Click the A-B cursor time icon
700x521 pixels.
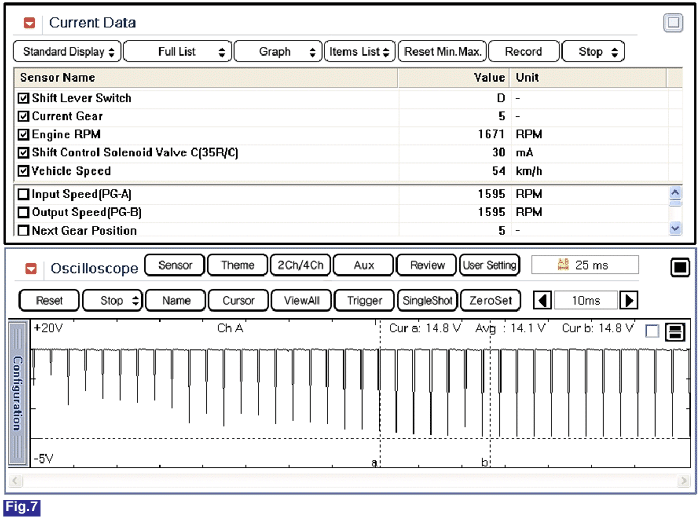[x=563, y=265]
